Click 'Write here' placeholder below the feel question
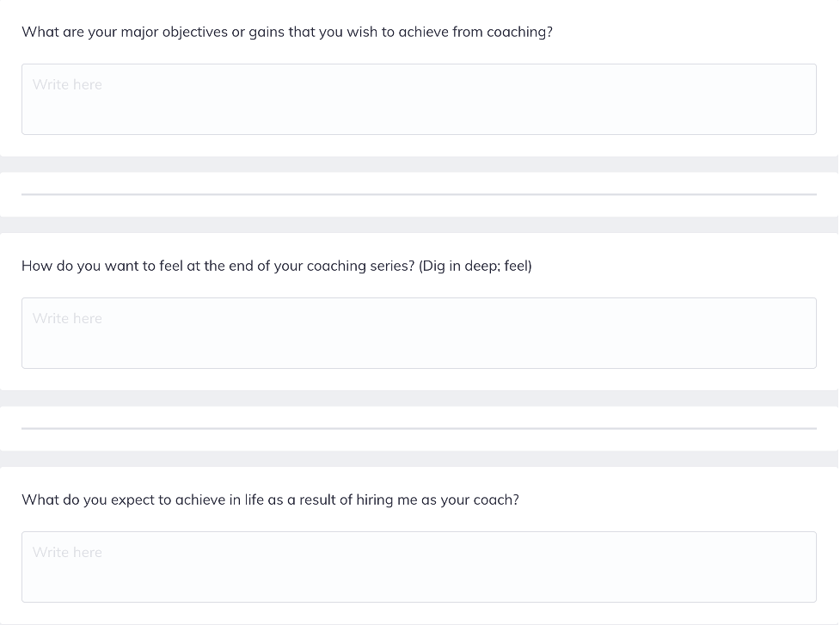Viewport: 840px width, 625px height. click(67, 318)
